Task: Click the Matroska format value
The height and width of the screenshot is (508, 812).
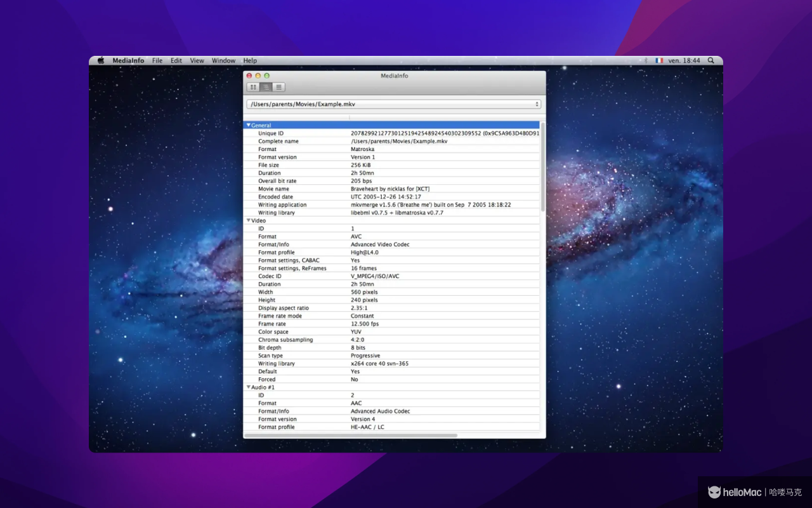Action: [x=363, y=149]
